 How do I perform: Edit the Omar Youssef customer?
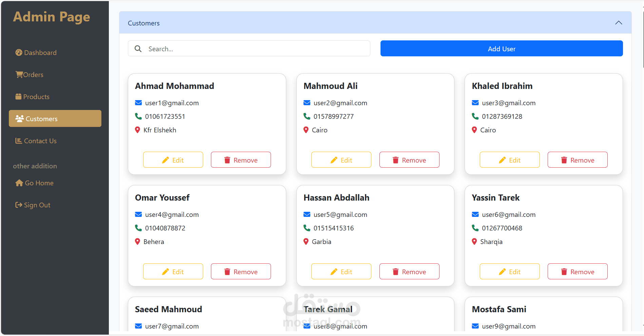tap(173, 272)
